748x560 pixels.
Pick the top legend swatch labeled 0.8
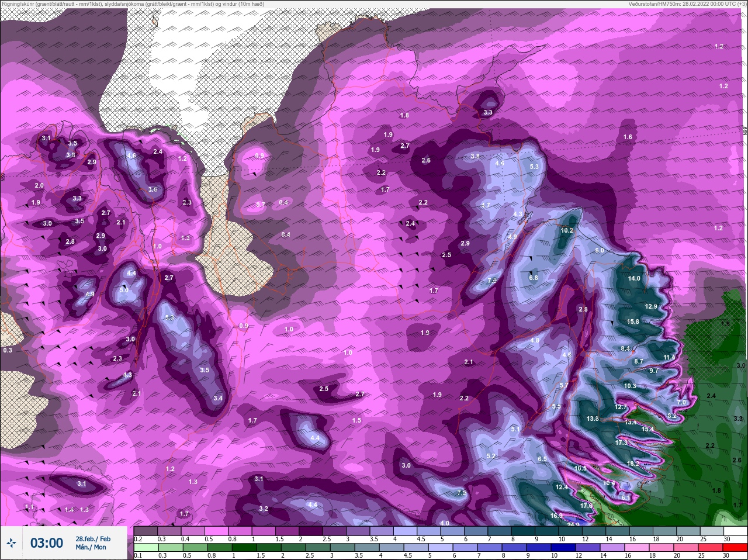241,531
